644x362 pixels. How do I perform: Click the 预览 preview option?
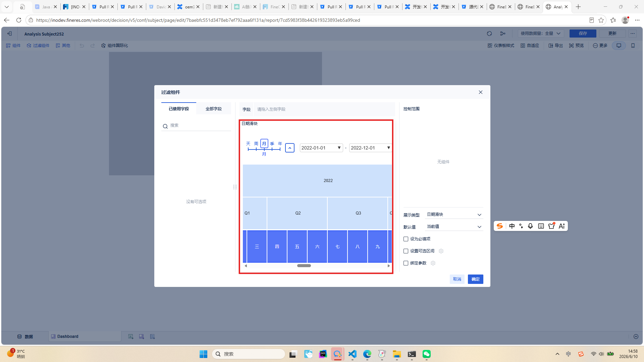(577, 46)
